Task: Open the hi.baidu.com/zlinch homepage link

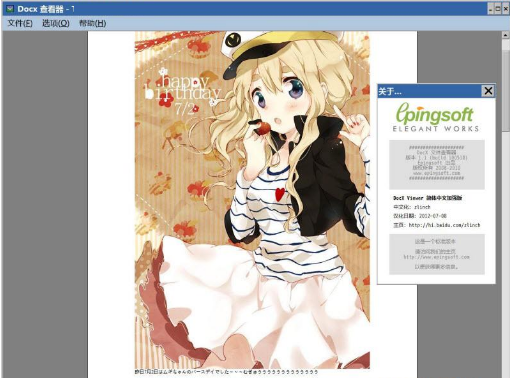Action: [444, 225]
